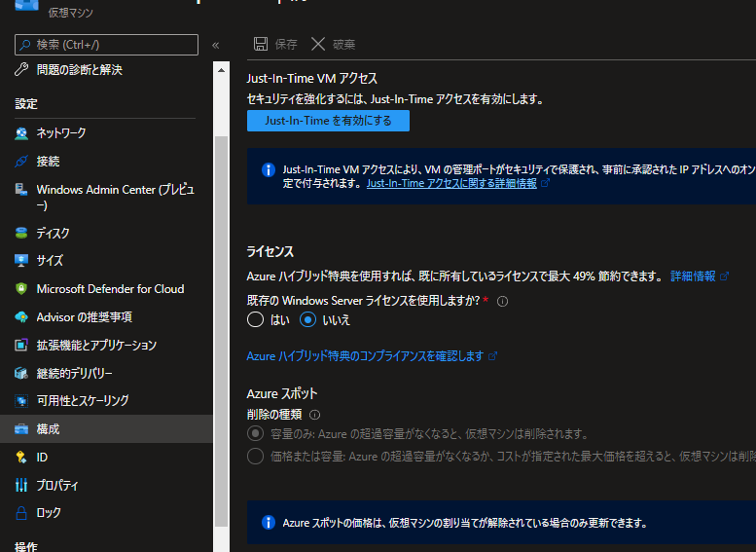Click the Azure スポット heading
The height and width of the screenshot is (552, 756).
pyautogui.click(x=282, y=393)
